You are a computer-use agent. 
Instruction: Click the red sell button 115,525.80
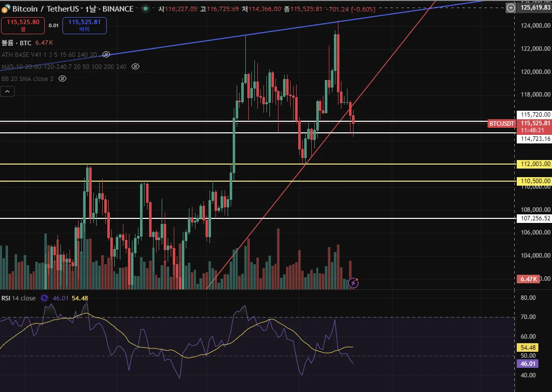tap(23, 25)
